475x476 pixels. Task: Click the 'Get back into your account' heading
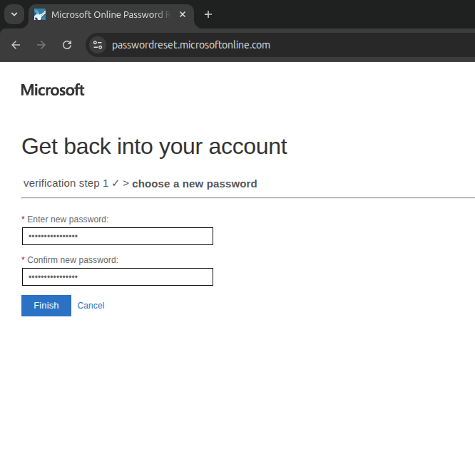pyautogui.click(x=154, y=146)
